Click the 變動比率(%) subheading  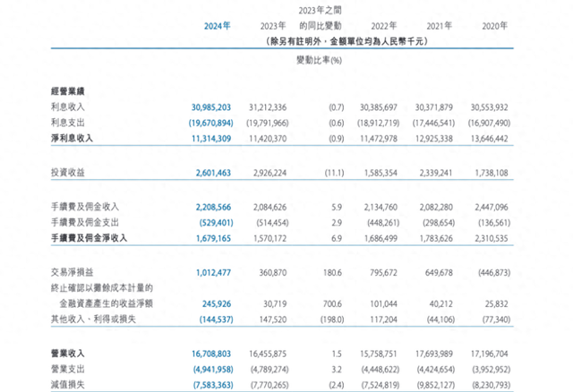(319, 60)
